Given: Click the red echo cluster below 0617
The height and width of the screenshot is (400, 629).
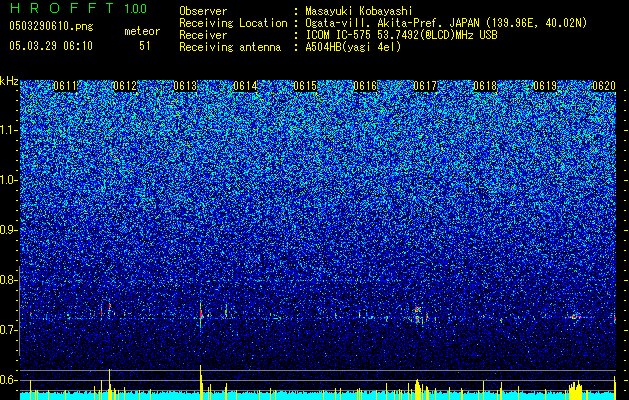Looking at the screenshot, I should [x=418, y=315].
